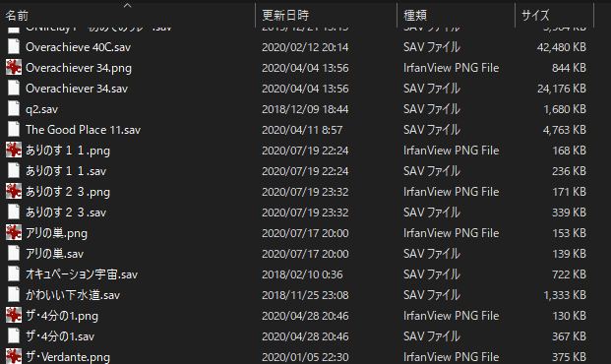611x364 pixels.
Task: Click size value 339 KB
Action: 569,212
